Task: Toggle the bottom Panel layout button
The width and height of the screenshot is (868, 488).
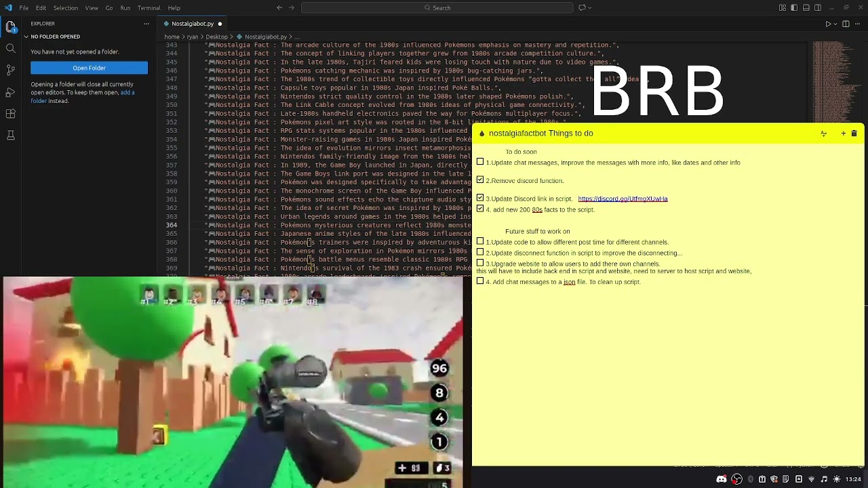Action: click(806, 7)
